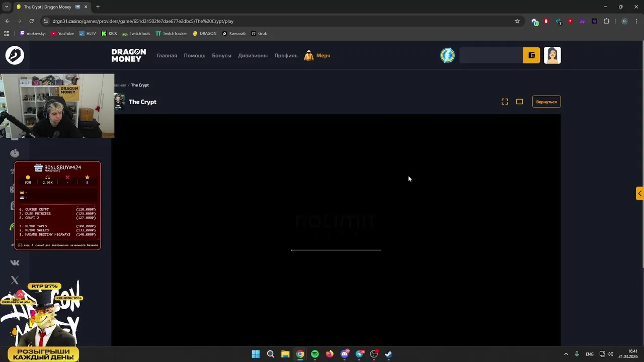Open the tab search dropdown arrow
The image size is (644, 362).
[x=7, y=7]
